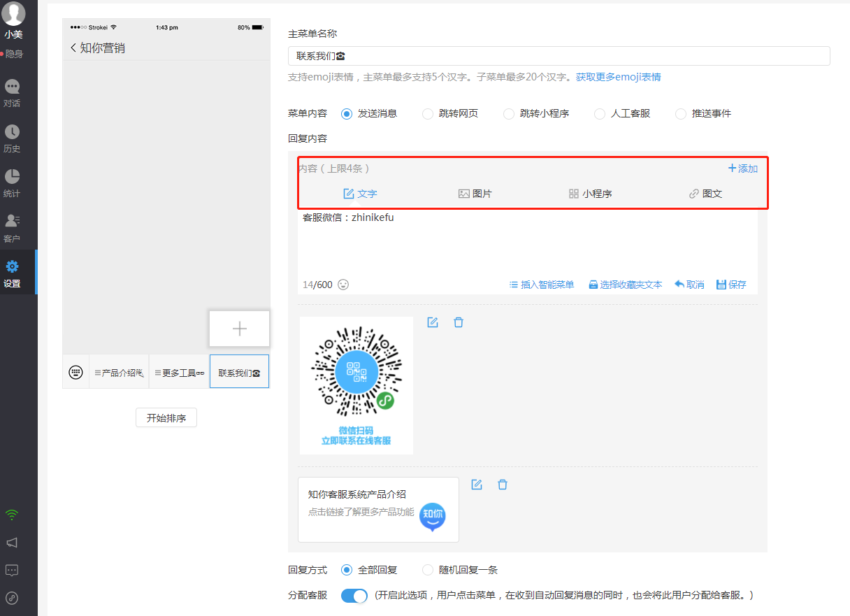The height and width of the screenshot is (616, 850).
Task: Click 取消 to cancel editing
Action: coord(689,285)
